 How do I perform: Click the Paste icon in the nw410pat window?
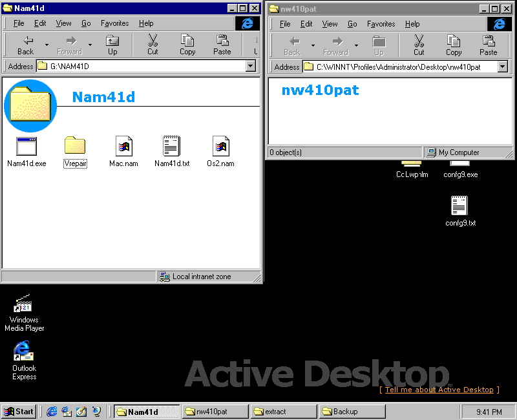tap(489, 46)
